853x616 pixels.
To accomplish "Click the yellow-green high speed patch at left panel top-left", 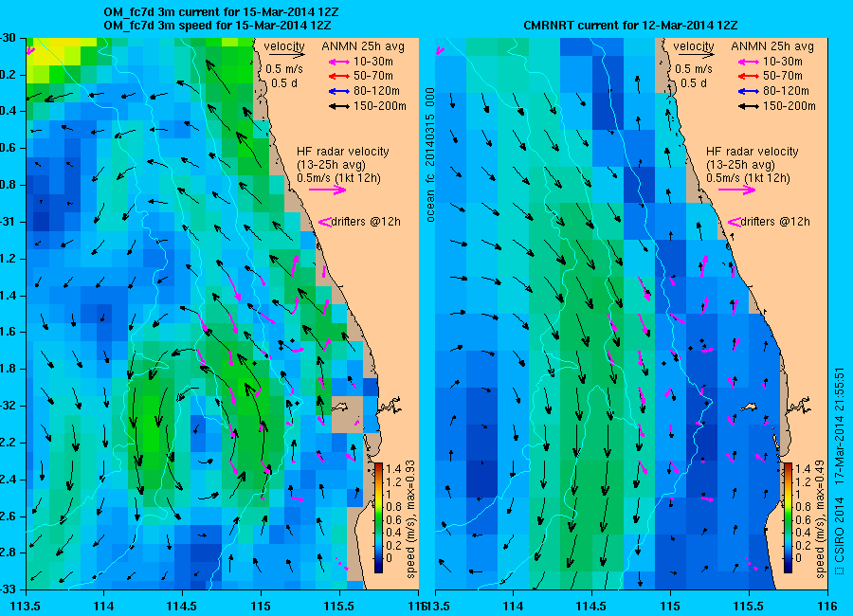I will [x=57, y=57].
